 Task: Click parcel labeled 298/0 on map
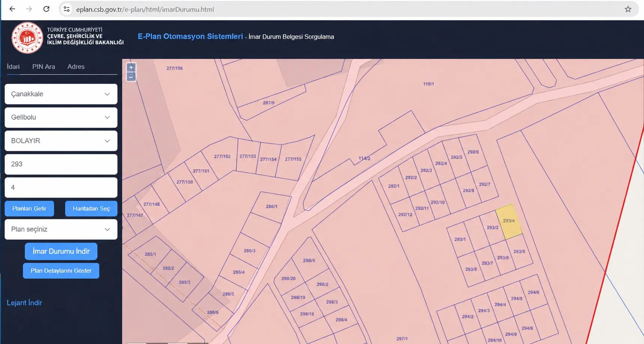pyautogui.click(x=309, y=260)
